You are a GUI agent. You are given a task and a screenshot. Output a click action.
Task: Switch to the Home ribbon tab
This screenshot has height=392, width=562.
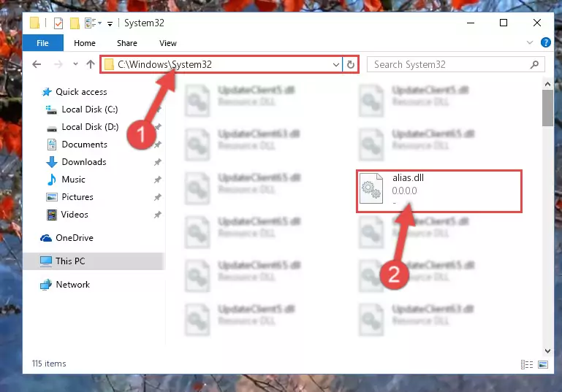pos(85,43)
